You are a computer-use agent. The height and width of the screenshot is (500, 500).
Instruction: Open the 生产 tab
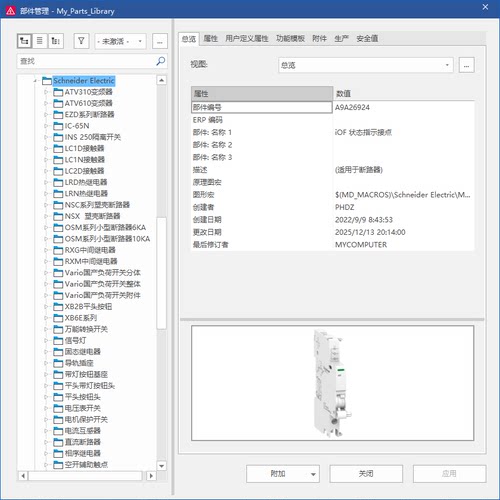click(341, 39)
